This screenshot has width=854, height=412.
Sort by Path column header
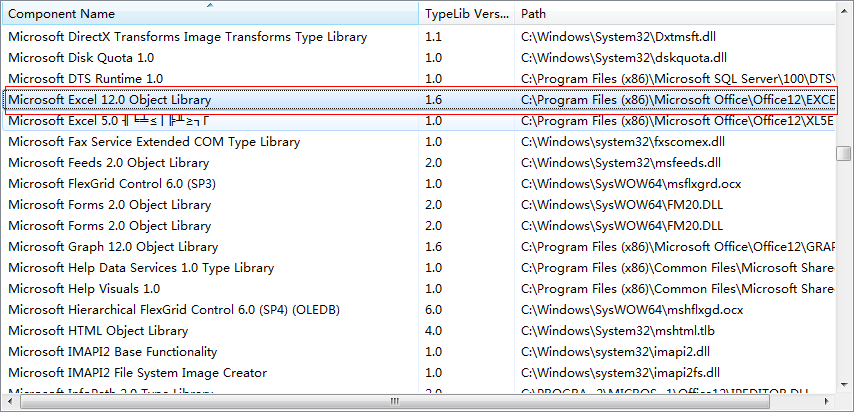675,14
